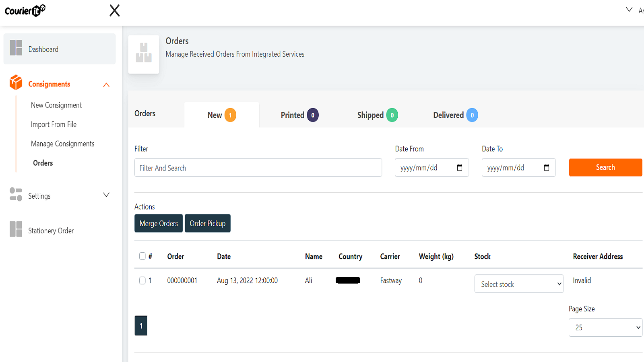This screenshot has height=362, width=644.
Task: Toggle the select-all orders checkbox
Action: (142, 256)
